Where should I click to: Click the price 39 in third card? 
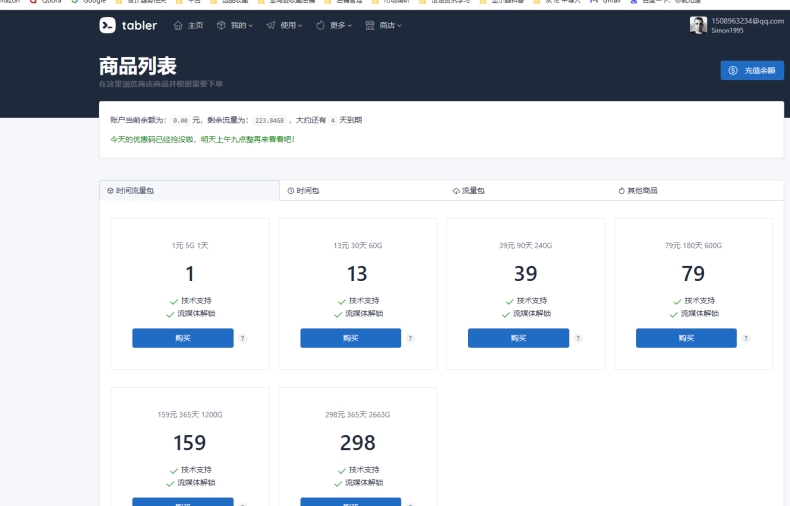tap(525, 274)
